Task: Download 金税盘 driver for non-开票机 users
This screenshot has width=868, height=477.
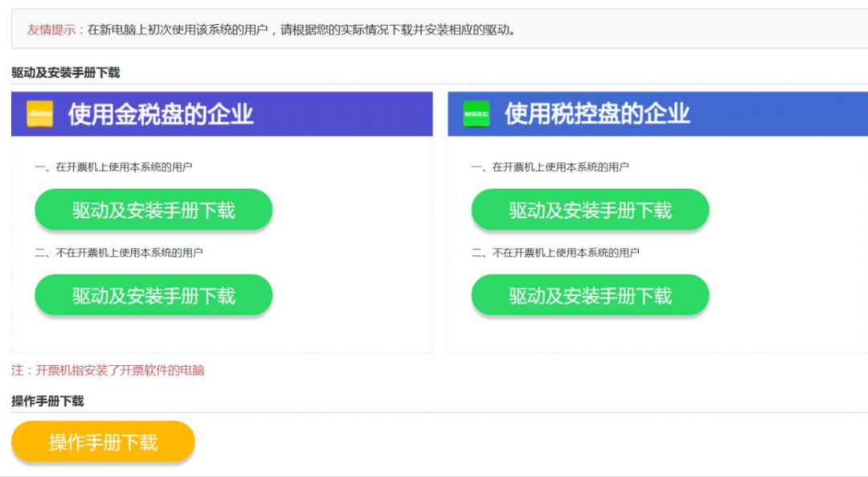Action: pos(154,294)
